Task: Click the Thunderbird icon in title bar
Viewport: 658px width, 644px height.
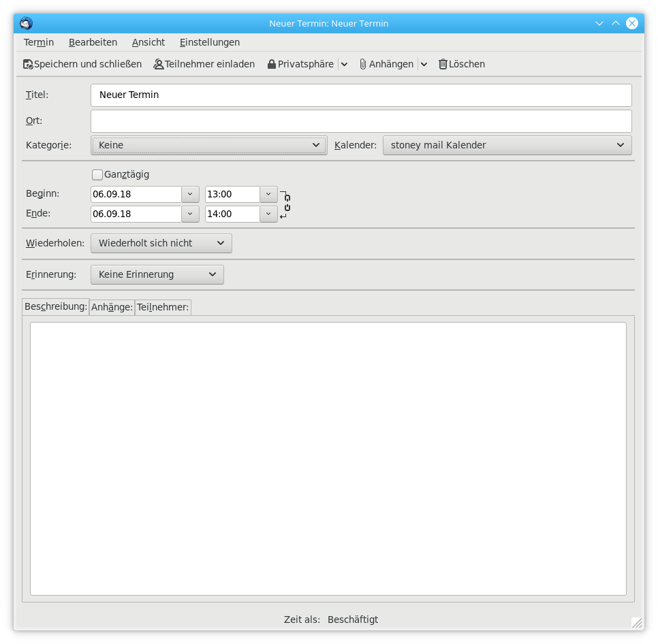Action: pos(27,23)
